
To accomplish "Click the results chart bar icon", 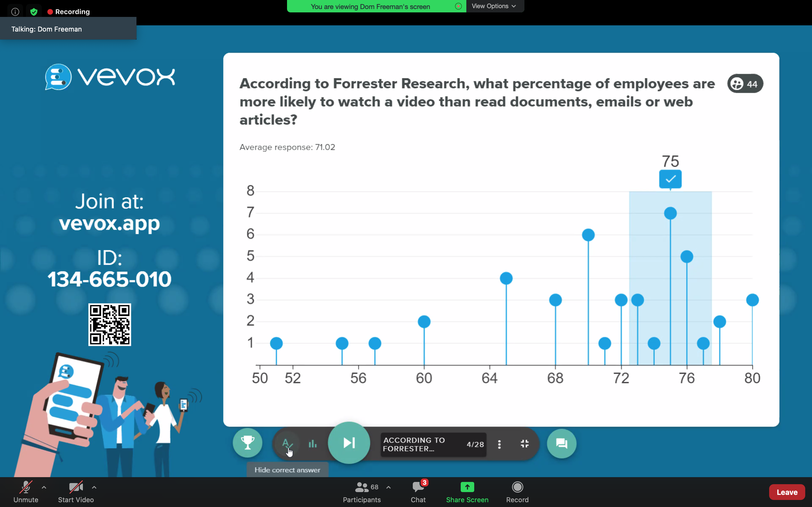I will (313, 443).
